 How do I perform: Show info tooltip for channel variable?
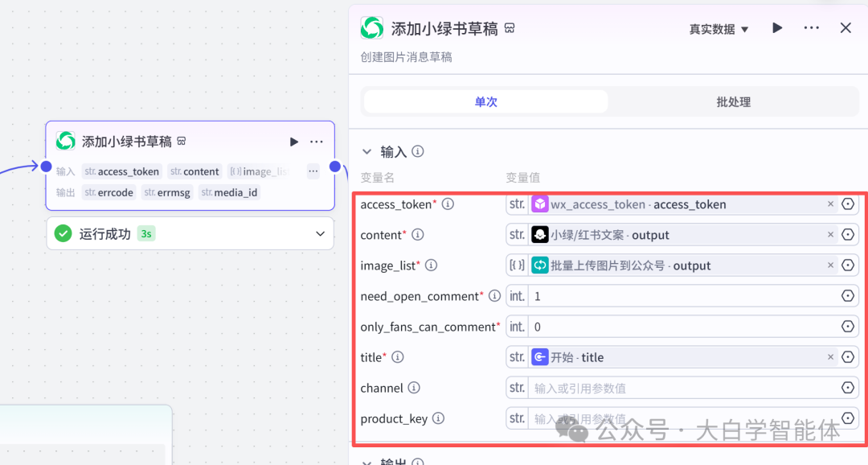point(414,388)
